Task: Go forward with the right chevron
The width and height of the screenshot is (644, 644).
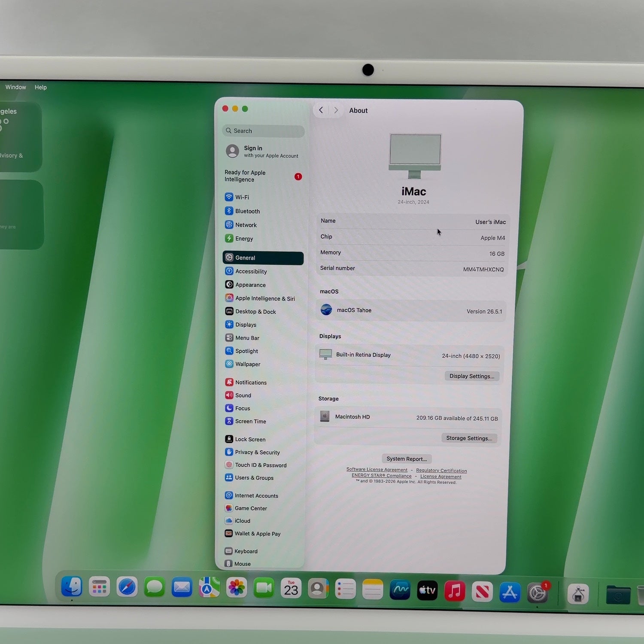Action: click(336, 110)
